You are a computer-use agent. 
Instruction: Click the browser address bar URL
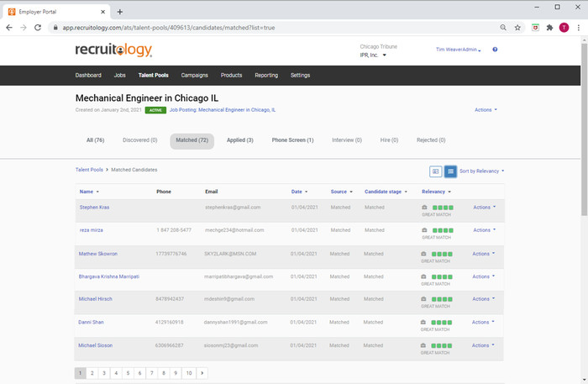tap(169, 28)
